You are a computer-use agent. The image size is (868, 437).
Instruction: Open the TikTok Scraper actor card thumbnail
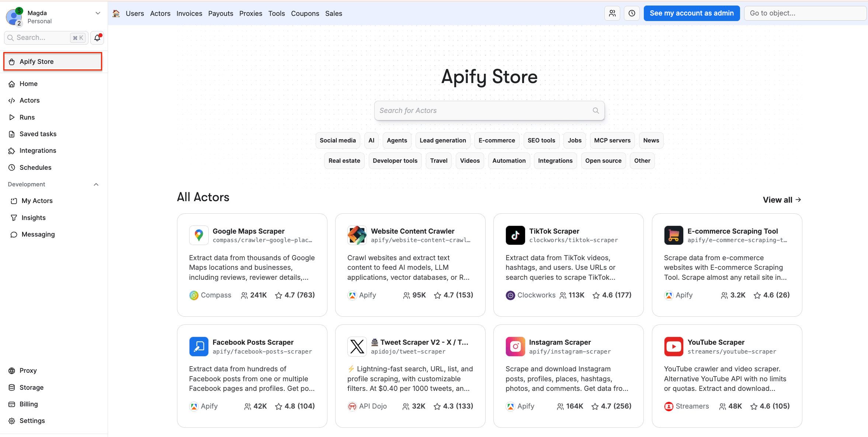pos(515,235)
